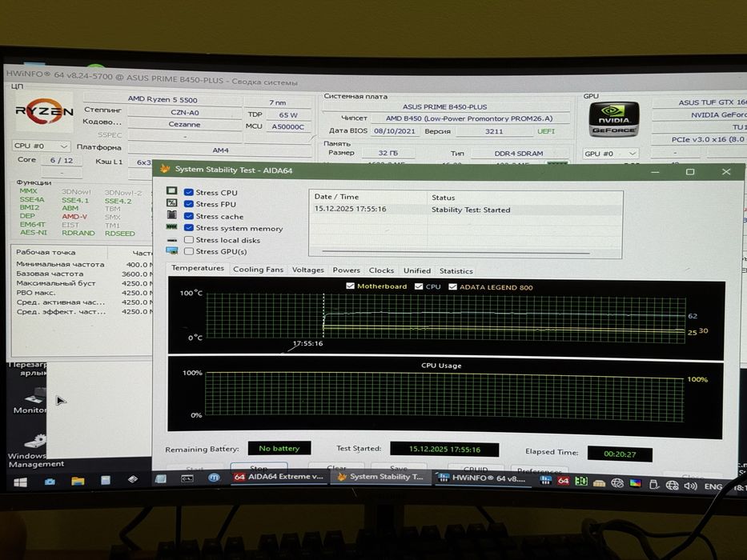Click the Save button
747x560 pixels.
(399, 467)
